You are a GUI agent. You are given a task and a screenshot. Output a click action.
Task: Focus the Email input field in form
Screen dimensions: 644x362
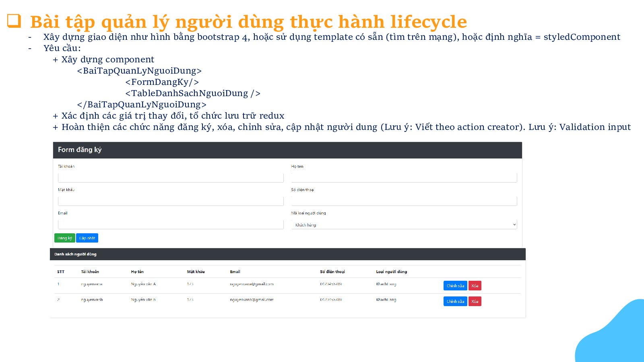coord(171,224)
